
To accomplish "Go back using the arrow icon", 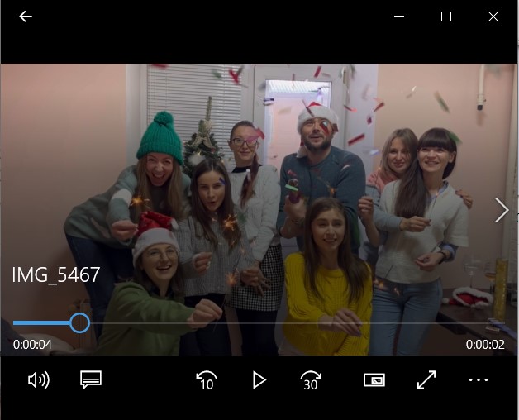I will click(x=26, y=17).
